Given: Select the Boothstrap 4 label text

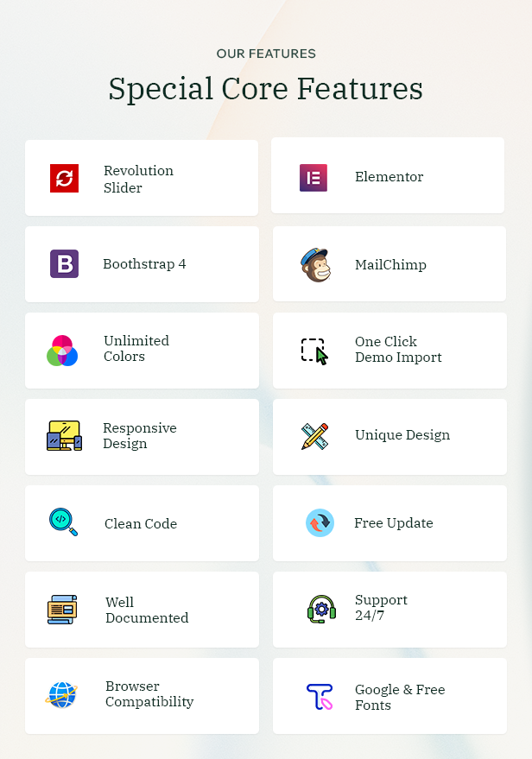Looking at the screenshot, I should pos(144,264).
